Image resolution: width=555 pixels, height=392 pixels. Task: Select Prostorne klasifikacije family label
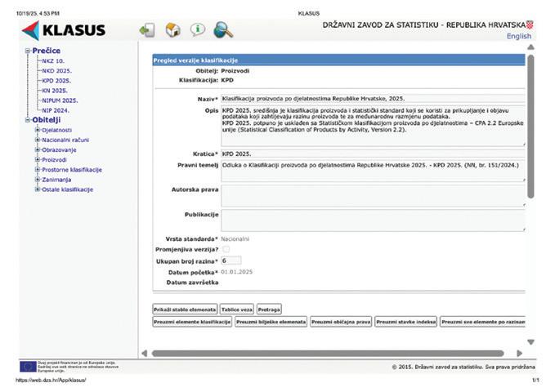pos(72,170)
